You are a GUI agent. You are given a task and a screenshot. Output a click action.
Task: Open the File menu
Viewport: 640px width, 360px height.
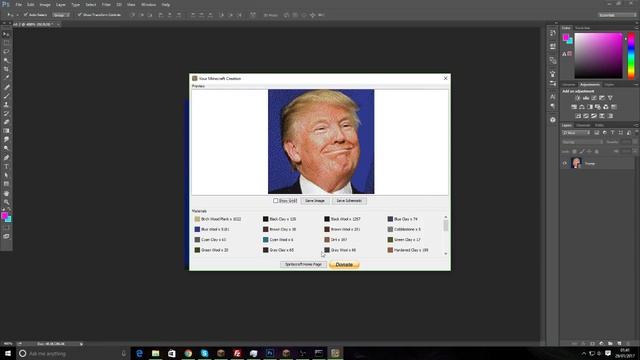pos(18,4)
